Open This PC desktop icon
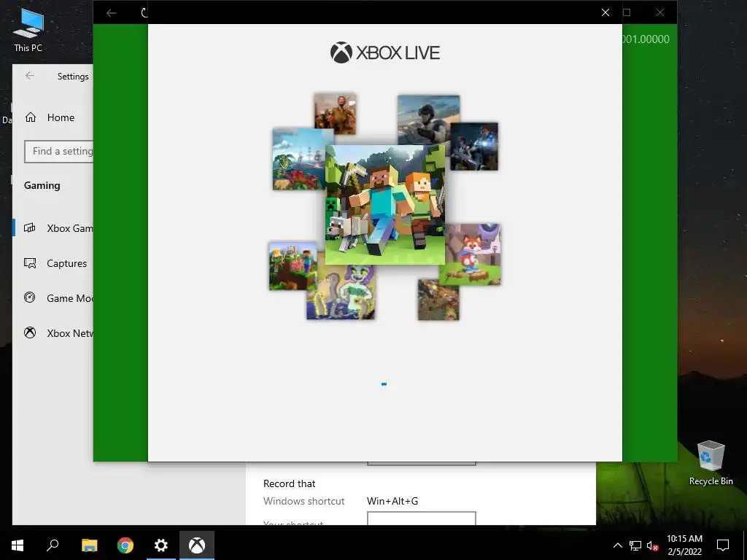Image resolution: width=747 pixels, height=560 pixels. [x=28, y=31]
